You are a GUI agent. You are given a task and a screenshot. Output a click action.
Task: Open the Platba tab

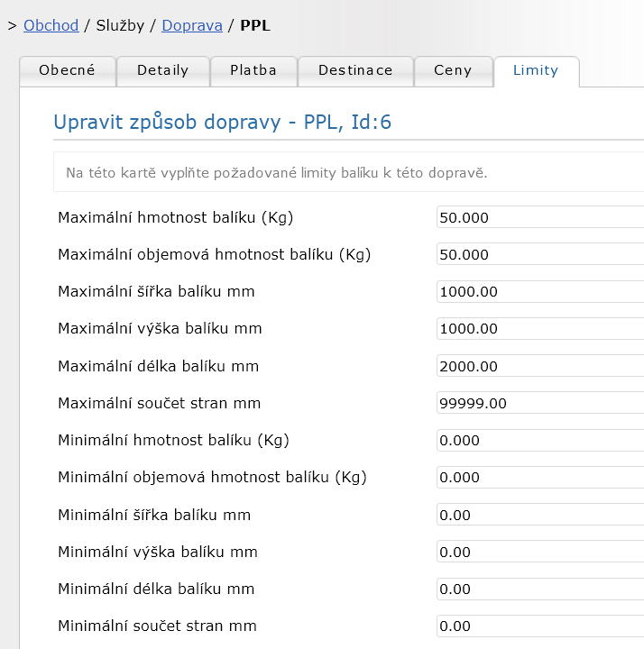point(253,71)
